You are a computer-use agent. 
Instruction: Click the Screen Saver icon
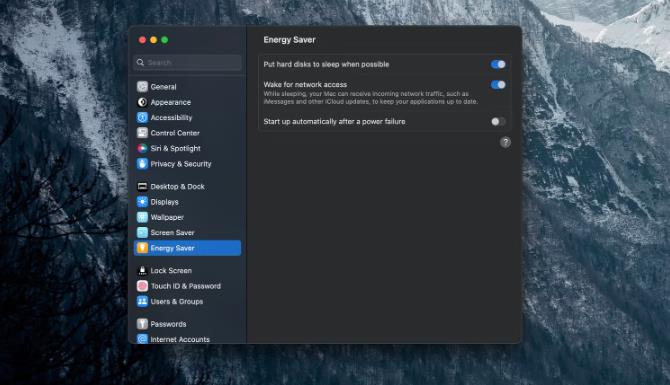click(x=142, y=232)
